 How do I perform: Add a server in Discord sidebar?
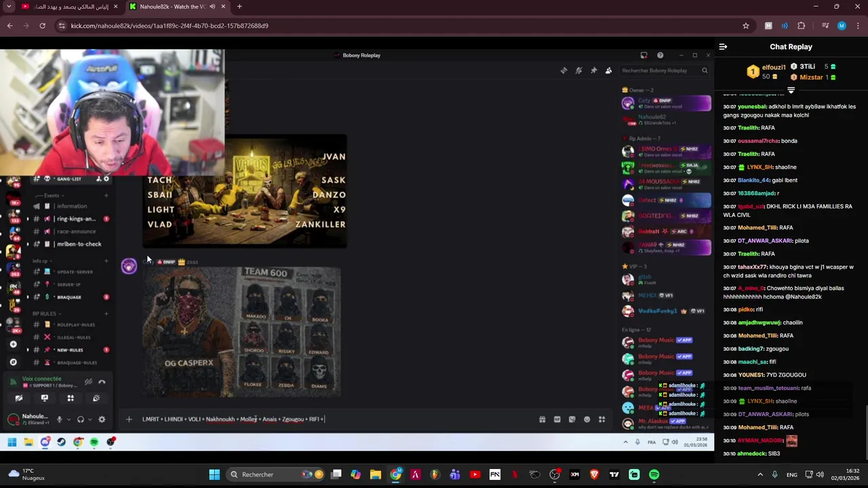13,344
